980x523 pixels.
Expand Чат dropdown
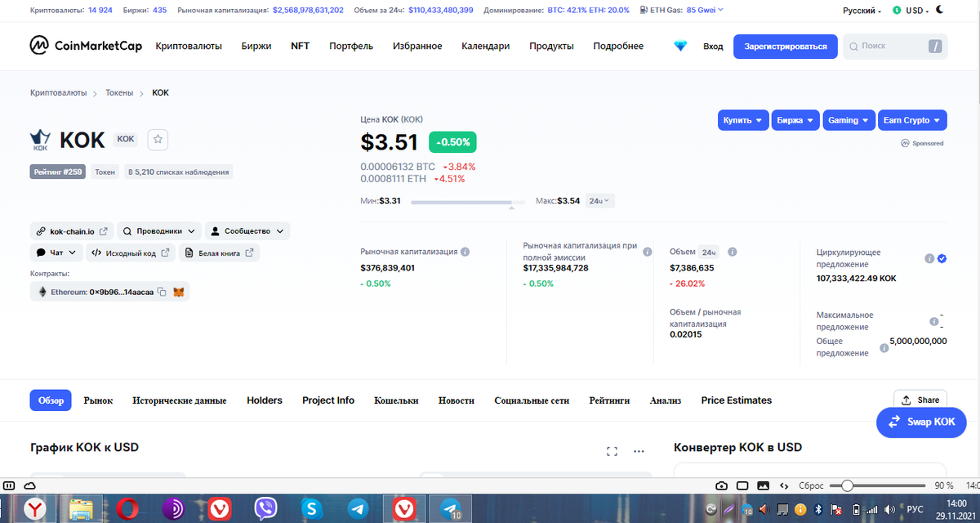coord(56,253)
